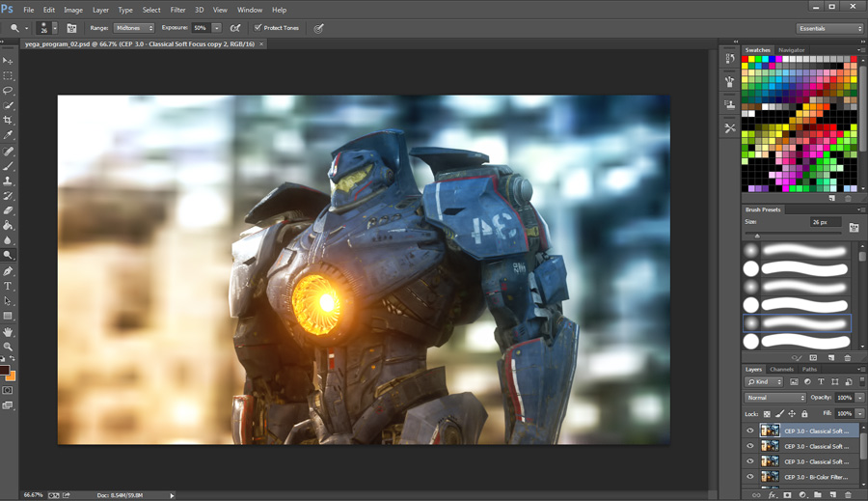
Task: Open the Exposure slider dropdown arrow
Action: click(217, 28)
